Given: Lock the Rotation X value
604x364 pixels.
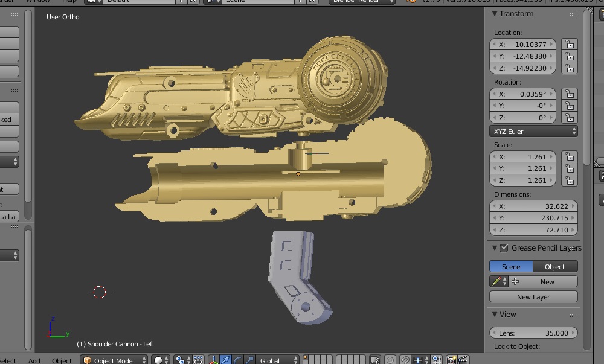Looking at the screenshot, I should 570,94.
